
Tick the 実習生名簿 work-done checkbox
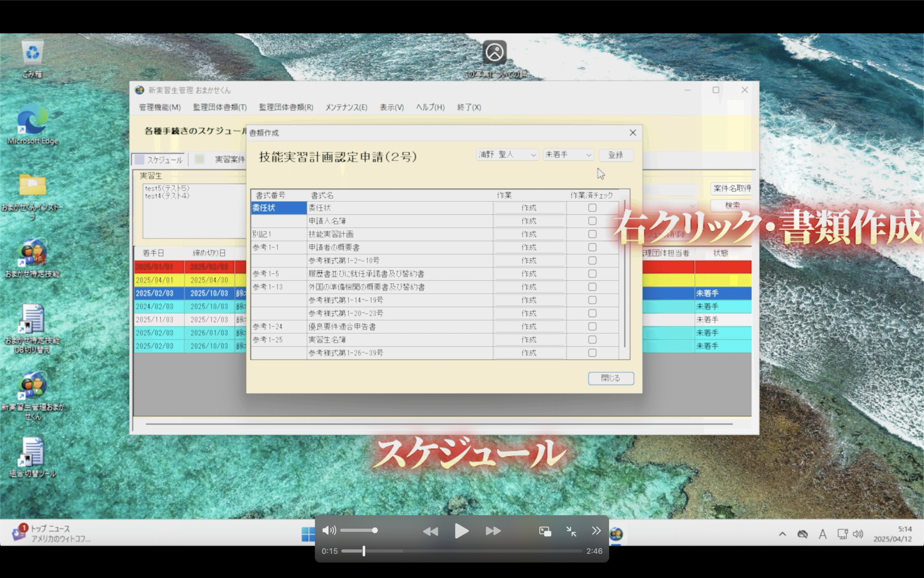pos(592,340)
